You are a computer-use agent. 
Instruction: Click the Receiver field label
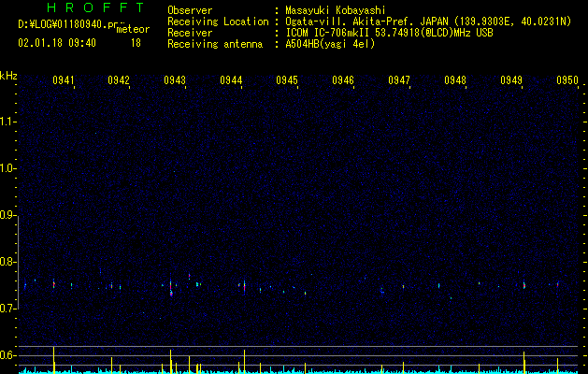(x=190, y=33)
